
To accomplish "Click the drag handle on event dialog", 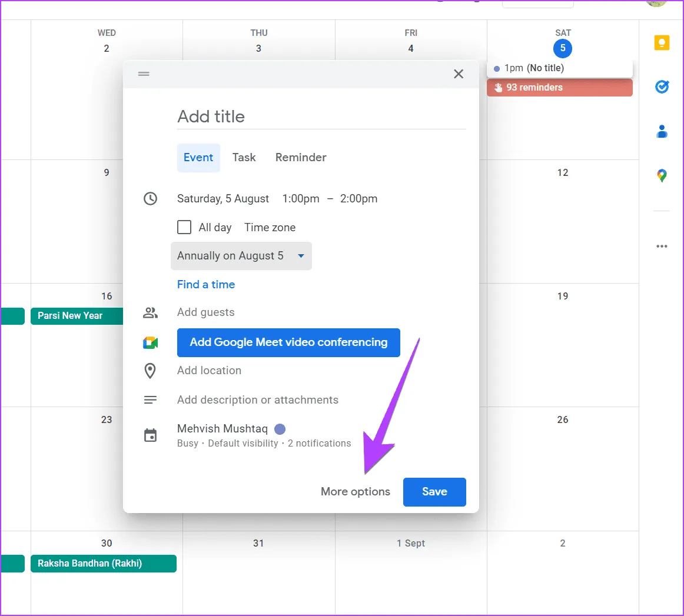I will coord(144,74).
